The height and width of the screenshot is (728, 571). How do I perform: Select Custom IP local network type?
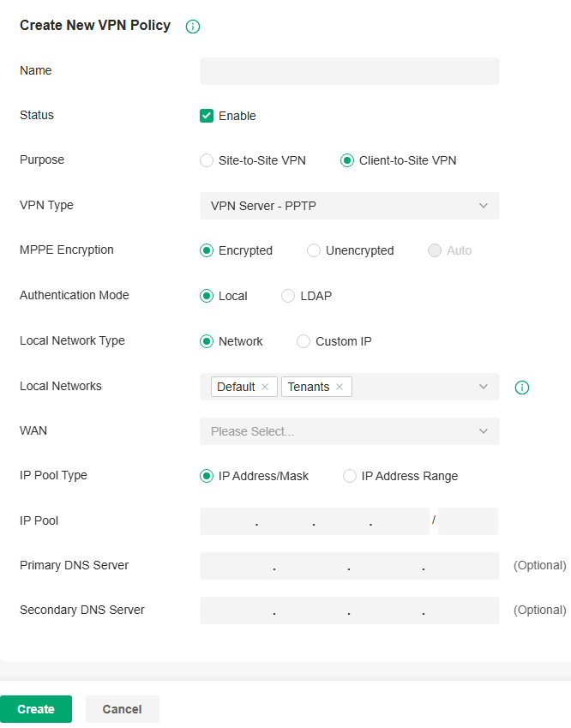pyautogui.click(x=304, y=340)
